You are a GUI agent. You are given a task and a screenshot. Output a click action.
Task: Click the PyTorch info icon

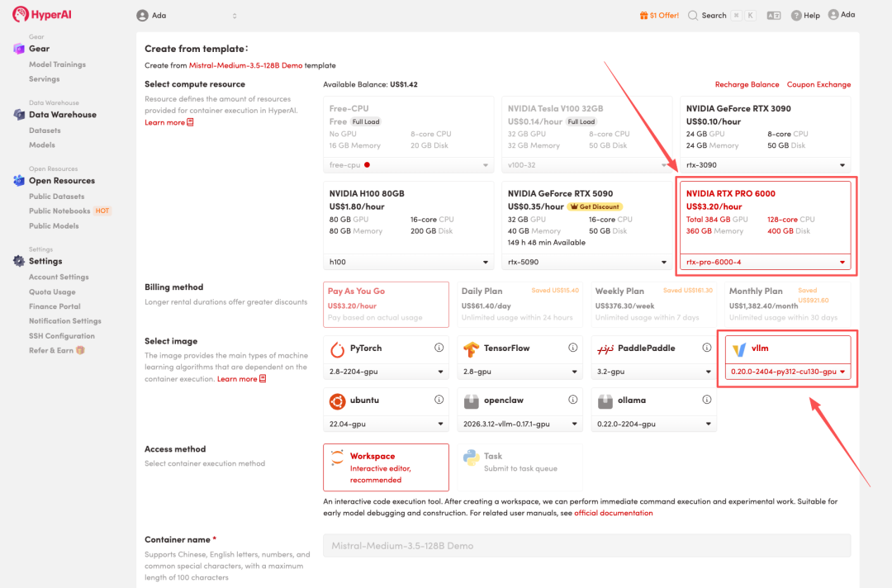click(439, 348)
